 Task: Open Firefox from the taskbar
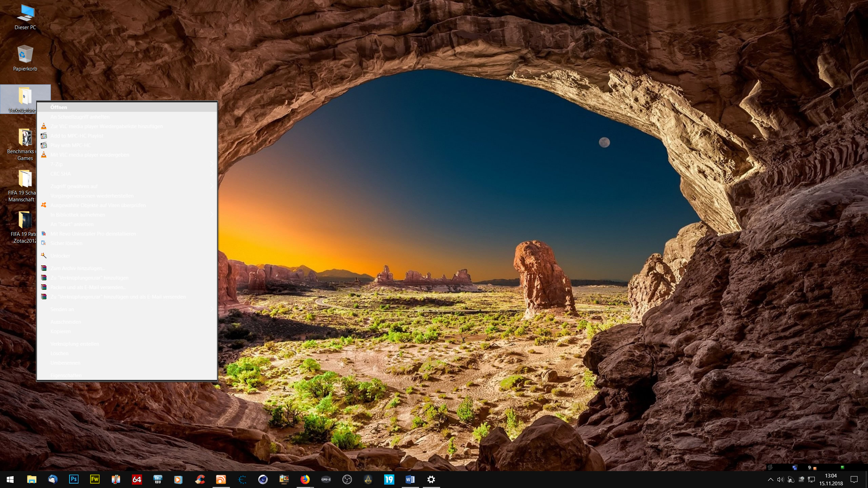point(305,479)
